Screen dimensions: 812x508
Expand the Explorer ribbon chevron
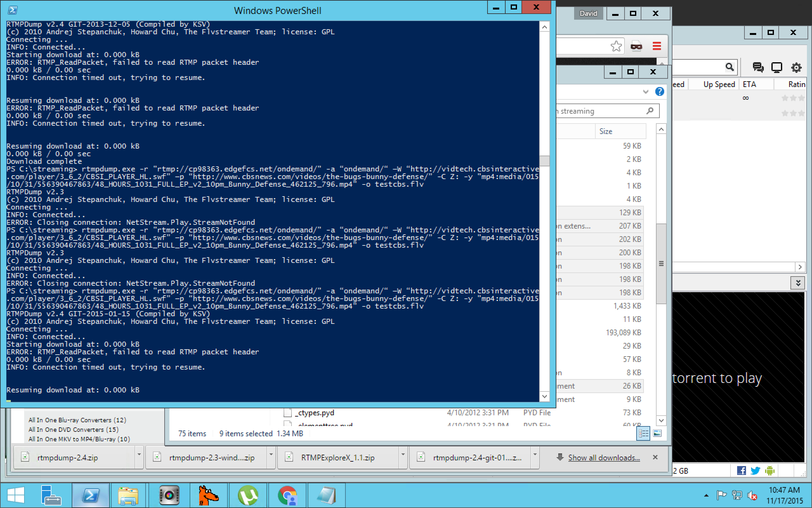(645, 92)
